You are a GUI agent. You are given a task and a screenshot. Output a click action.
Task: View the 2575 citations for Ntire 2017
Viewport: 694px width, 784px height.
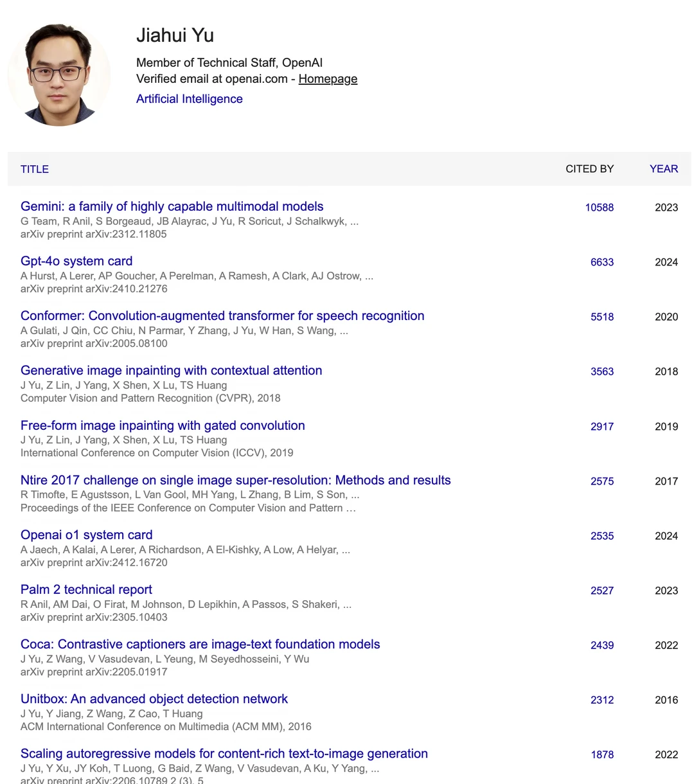pos(602,481)
